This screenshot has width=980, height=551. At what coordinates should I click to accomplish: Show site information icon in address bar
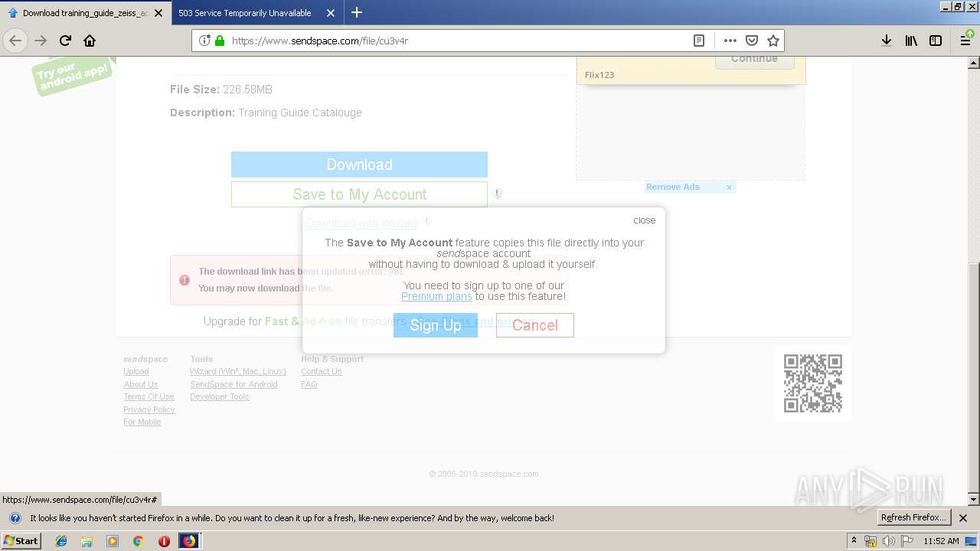pyautogui.click(x=204, y=41)
